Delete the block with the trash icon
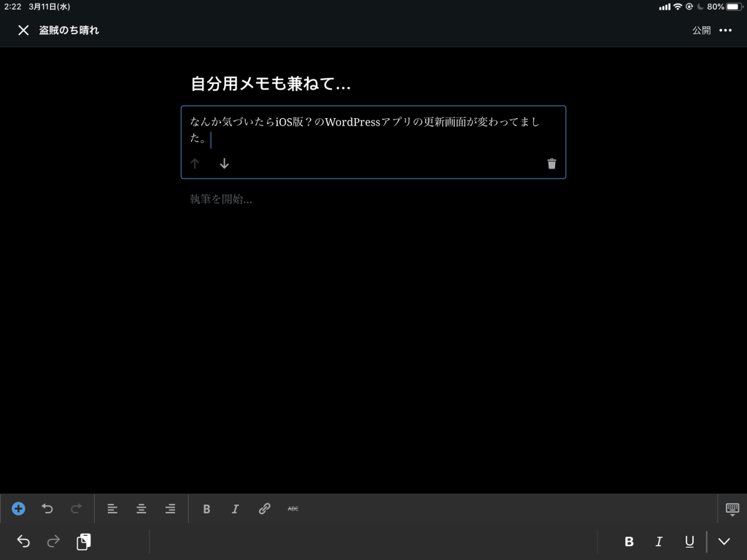This screenshot has width=747, height=560. 551,164
